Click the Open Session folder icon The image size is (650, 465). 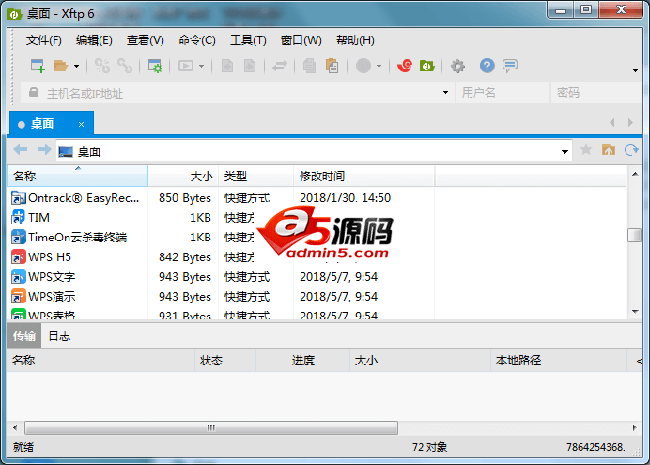click(x=61, y=66)
